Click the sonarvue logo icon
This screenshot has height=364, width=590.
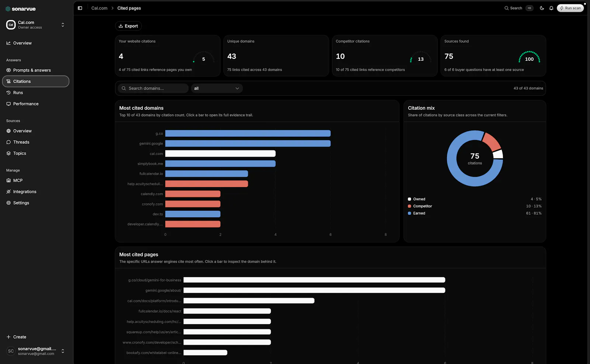[x=8, y=9]
